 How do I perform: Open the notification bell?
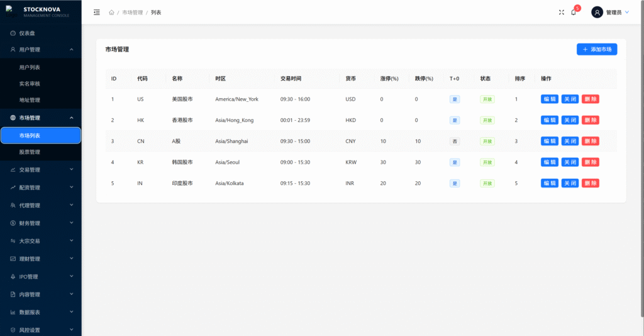[574, 12]
